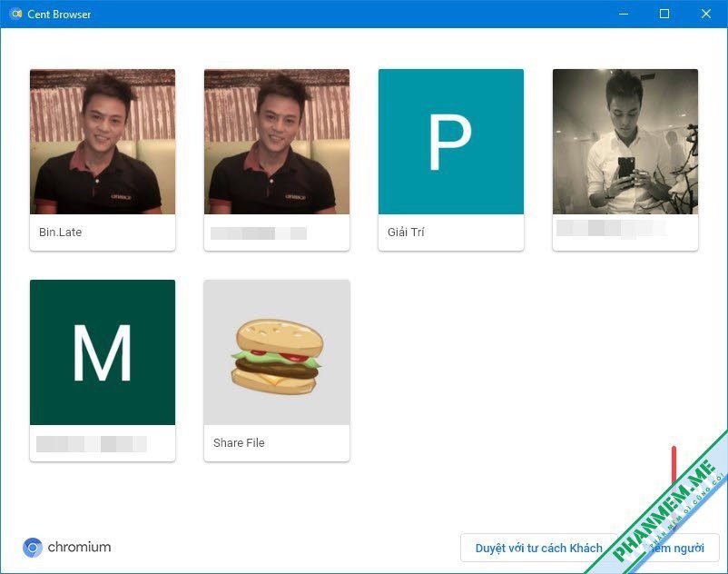Click the Cent Browser title bar icon
The width and height of the screenshot is (728, 574).
(x=16, y=14)
